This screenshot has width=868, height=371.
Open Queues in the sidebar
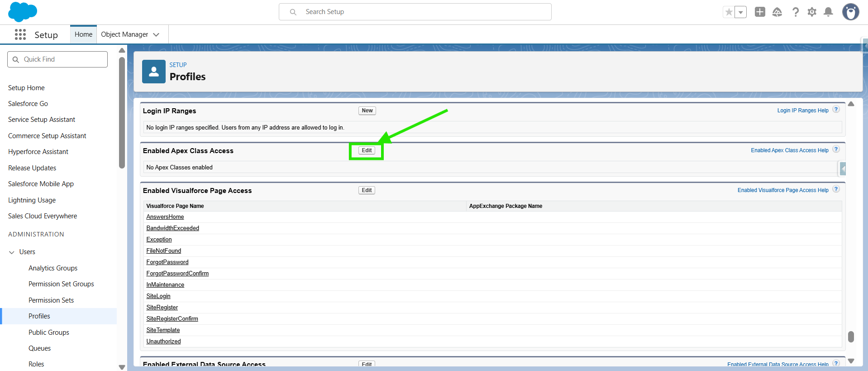(x=39, y=348)
